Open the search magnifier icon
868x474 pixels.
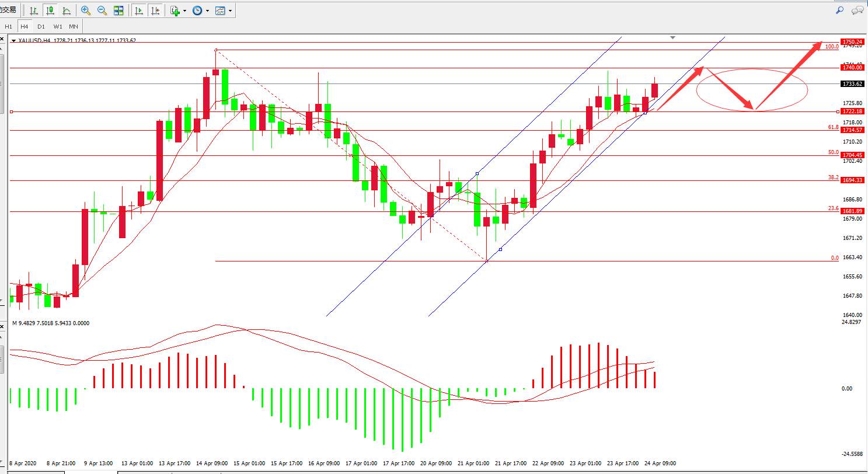pos(839,10)
